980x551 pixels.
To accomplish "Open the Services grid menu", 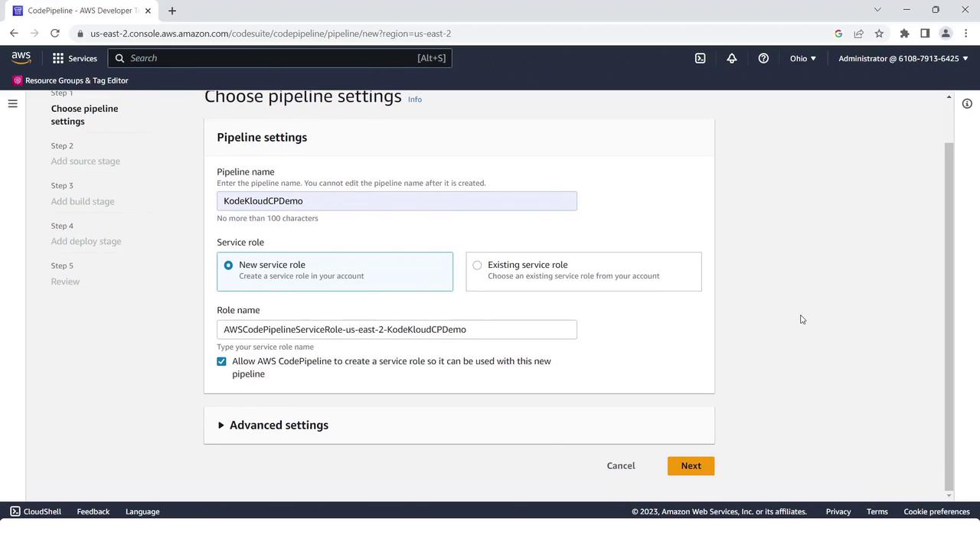I will (74, 58).
